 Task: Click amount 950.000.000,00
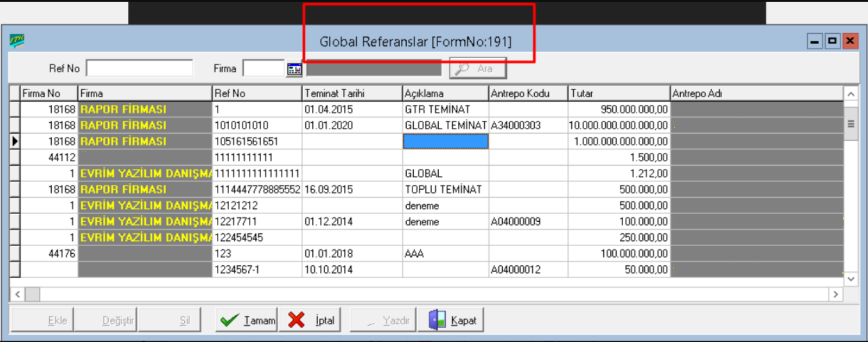tap(619, 109)
